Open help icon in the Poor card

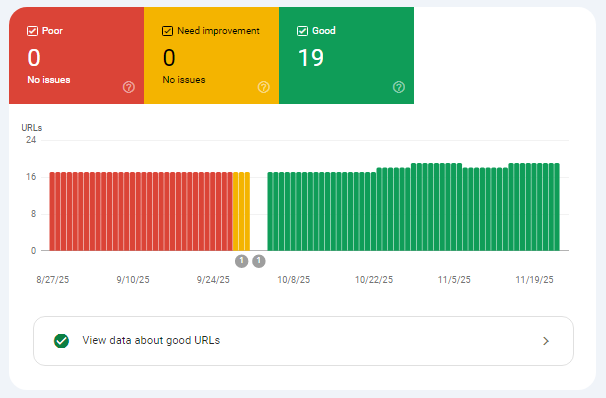click(x=129, y=87)
